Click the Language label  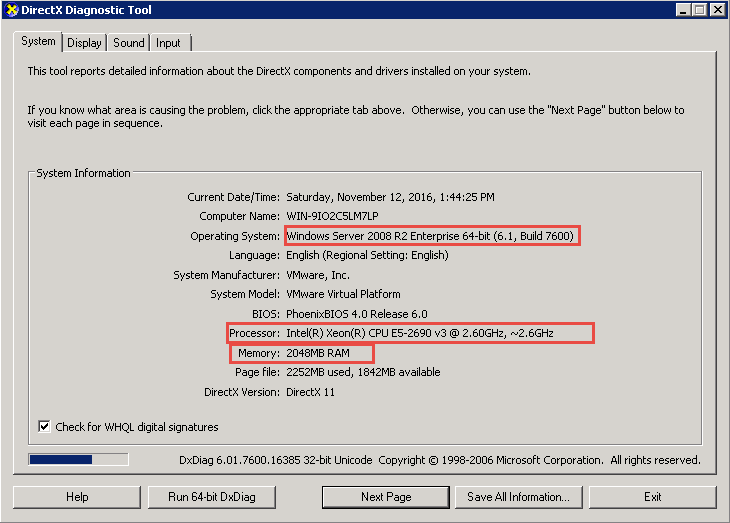point(254,255)
